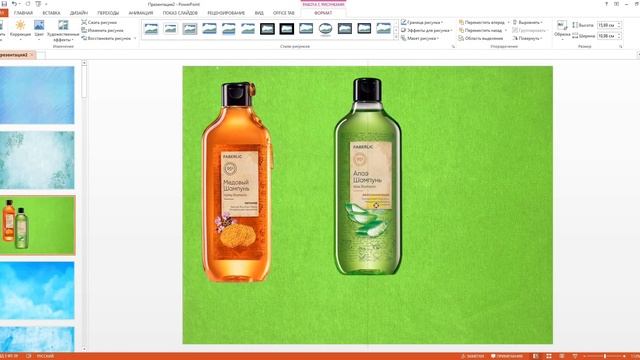Open the Цвет picture color tool
The image size is (640, 360).
39,29
